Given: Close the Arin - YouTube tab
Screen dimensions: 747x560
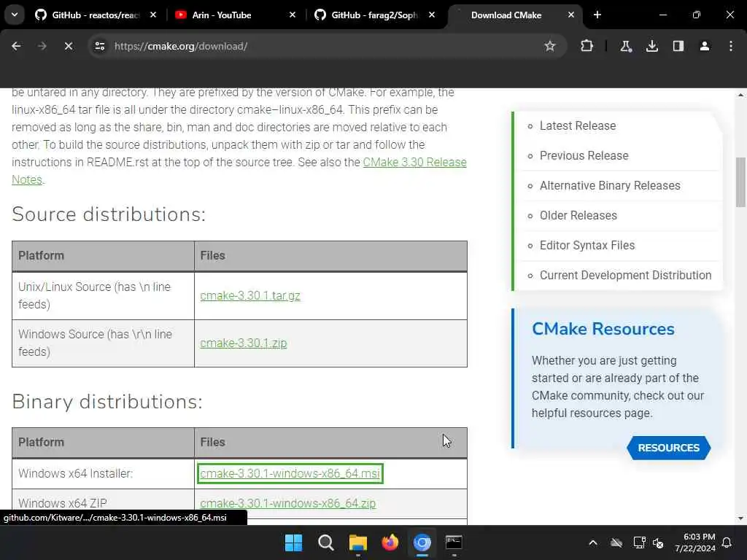Looking at the screenshot, I should coord(293,15).
